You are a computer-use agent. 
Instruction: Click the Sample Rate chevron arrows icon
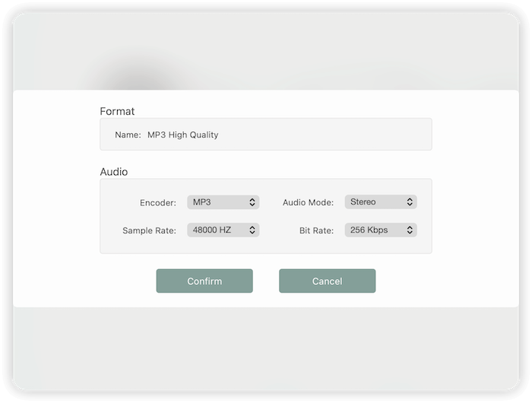click(252, 230)
